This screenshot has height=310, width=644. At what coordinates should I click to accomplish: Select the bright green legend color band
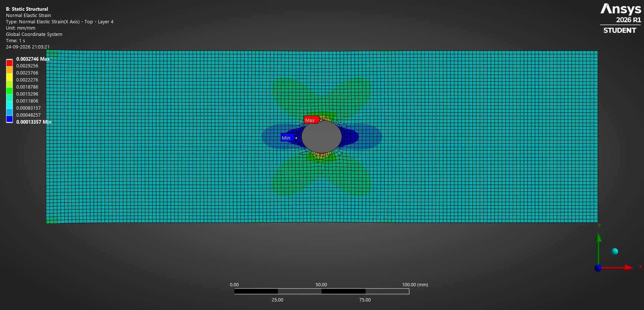9,91
